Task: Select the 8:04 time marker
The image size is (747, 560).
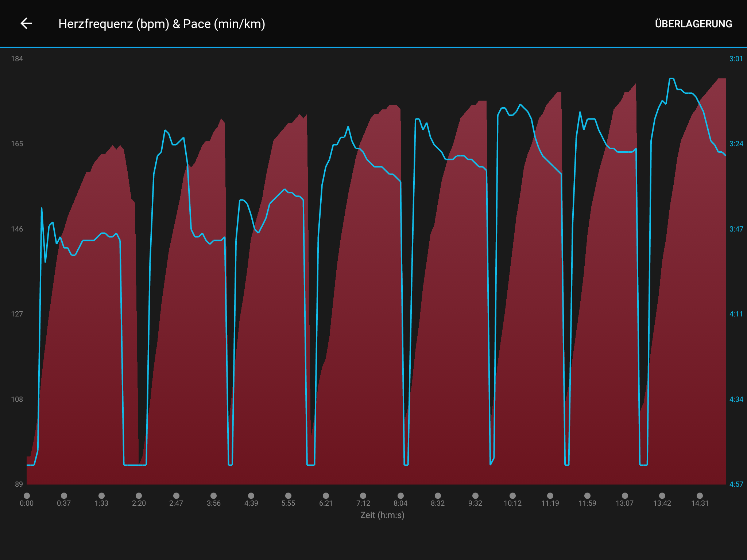Action: pyautogui.click(x=400, y=495)
